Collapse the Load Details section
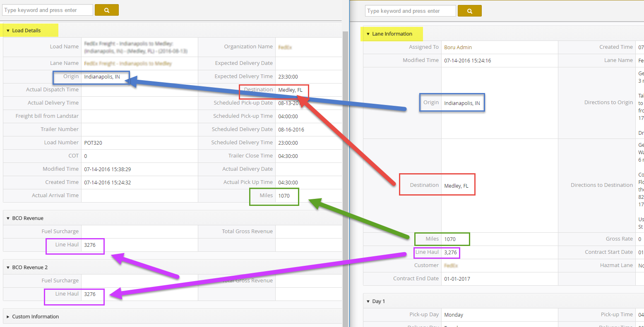This screenshot has width=644, height=327. click(8, 31)
